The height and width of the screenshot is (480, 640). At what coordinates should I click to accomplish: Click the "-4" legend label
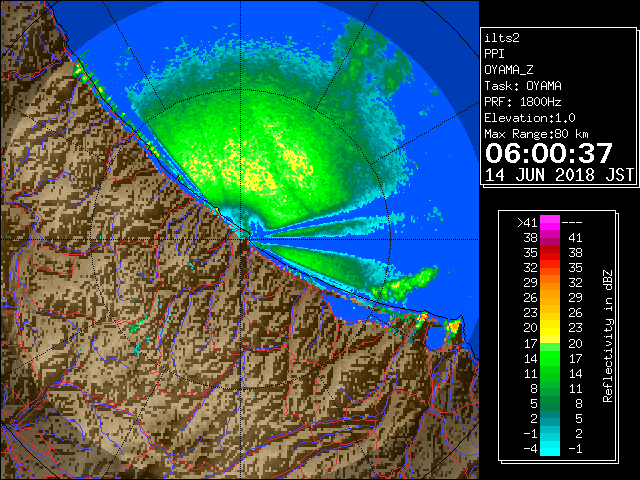(530, 449)
